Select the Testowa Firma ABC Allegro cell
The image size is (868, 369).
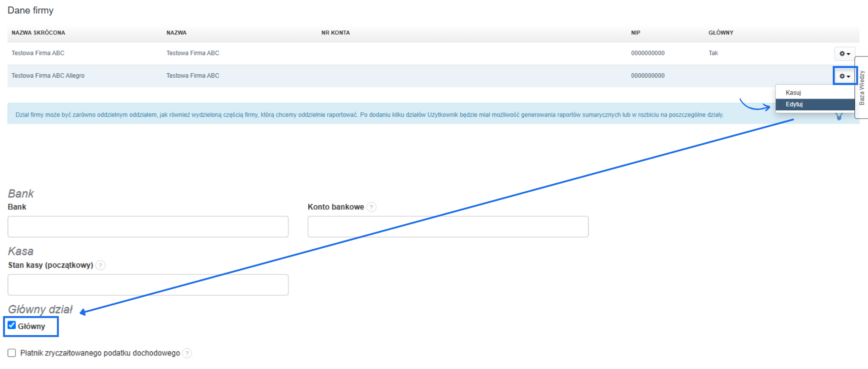click(48, 76)
